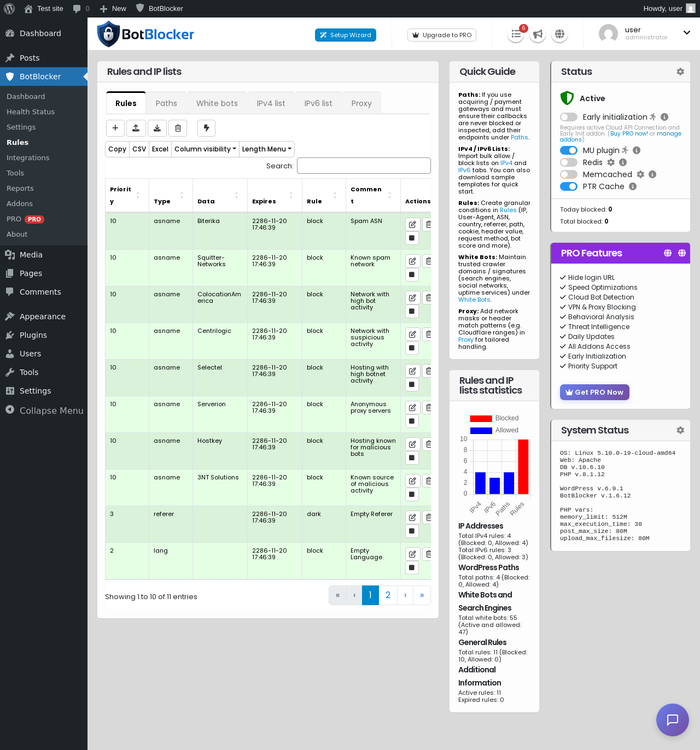Image resolution: width=700 pixels, height=750 pixels.
Task: Open the task list icon with badge
Action: (516, 34)
